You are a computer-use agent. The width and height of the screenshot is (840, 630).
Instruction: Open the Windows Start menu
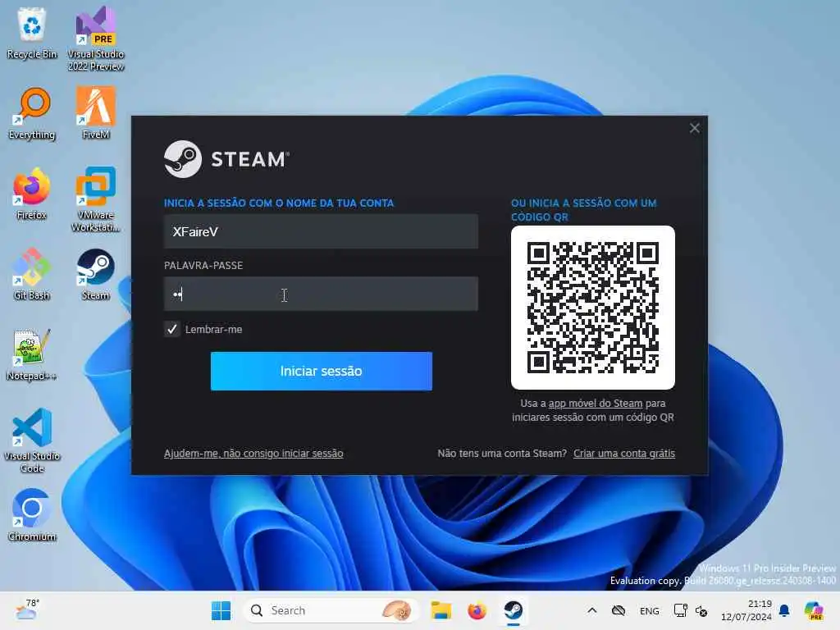point(221,610)
